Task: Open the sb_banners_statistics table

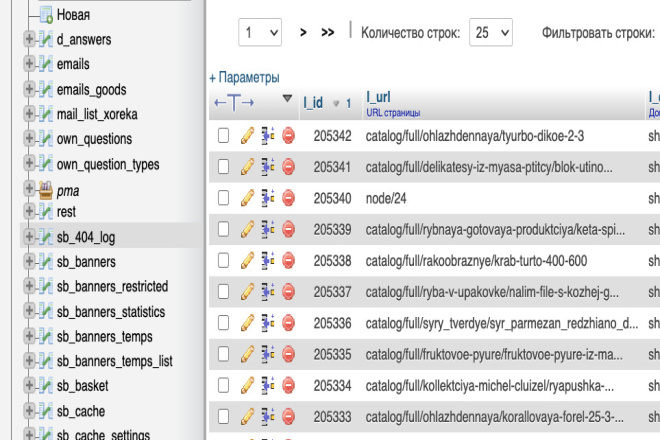Action: (111, 312)
